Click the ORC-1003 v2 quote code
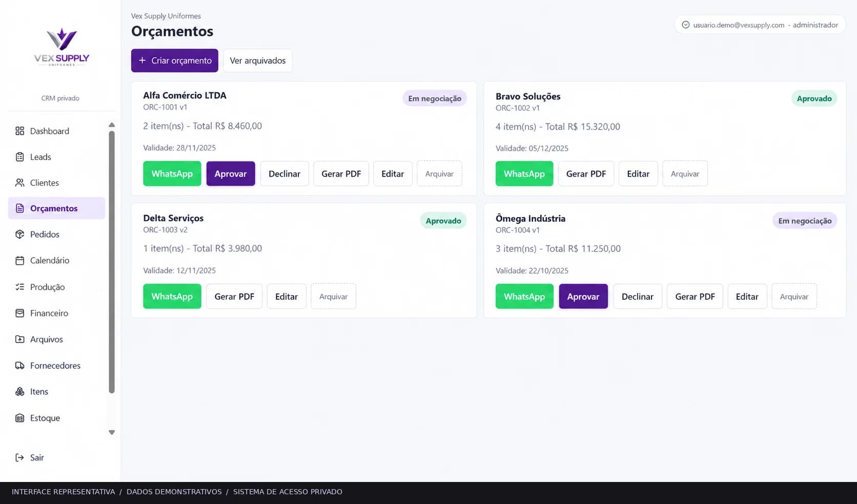 (x=165, y=230)
